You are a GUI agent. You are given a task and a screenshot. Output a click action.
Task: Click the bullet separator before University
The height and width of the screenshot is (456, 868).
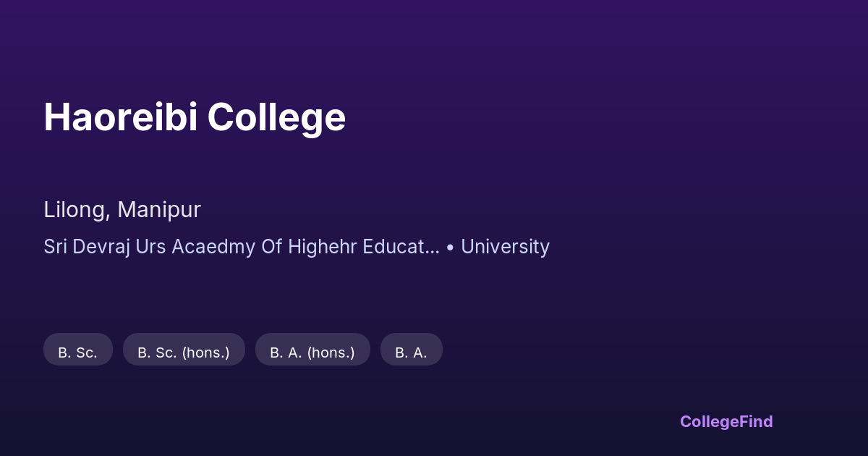(x=450, y=248)
